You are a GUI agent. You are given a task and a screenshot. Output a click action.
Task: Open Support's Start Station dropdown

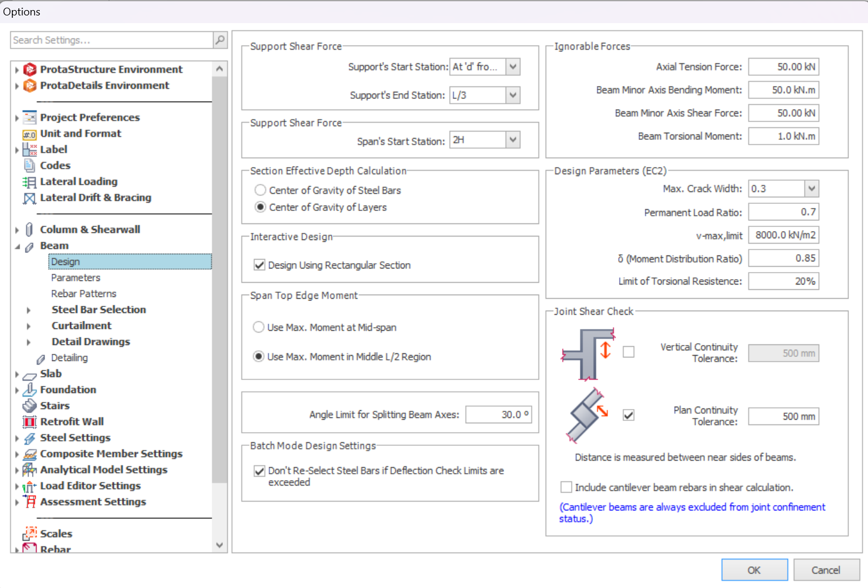pos(513,66)
